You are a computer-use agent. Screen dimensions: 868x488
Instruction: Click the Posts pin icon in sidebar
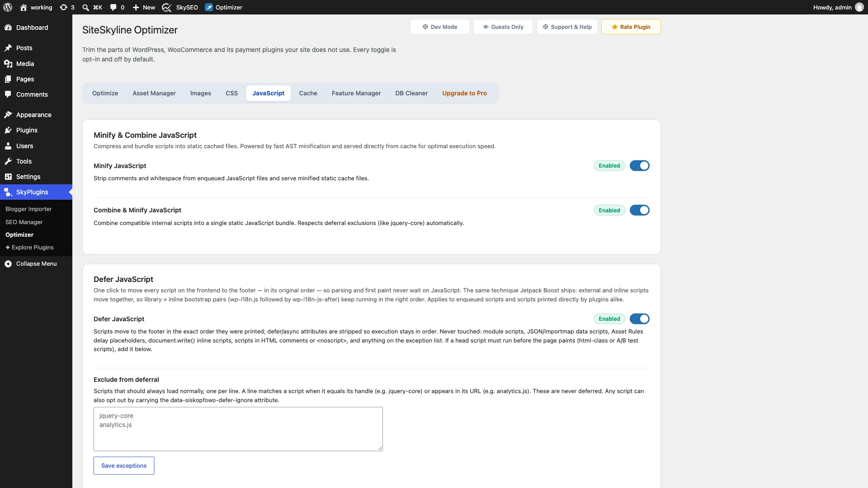[x=8, y=48]
